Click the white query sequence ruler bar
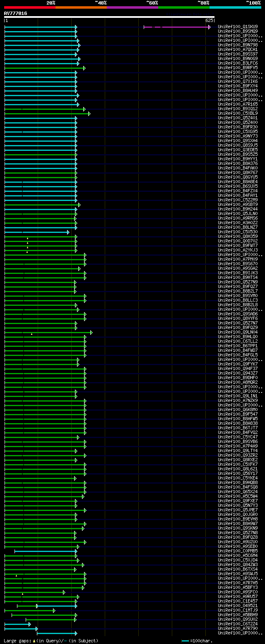Image resolution: width=265 pixels, height=644 pixels. (109, 17)
